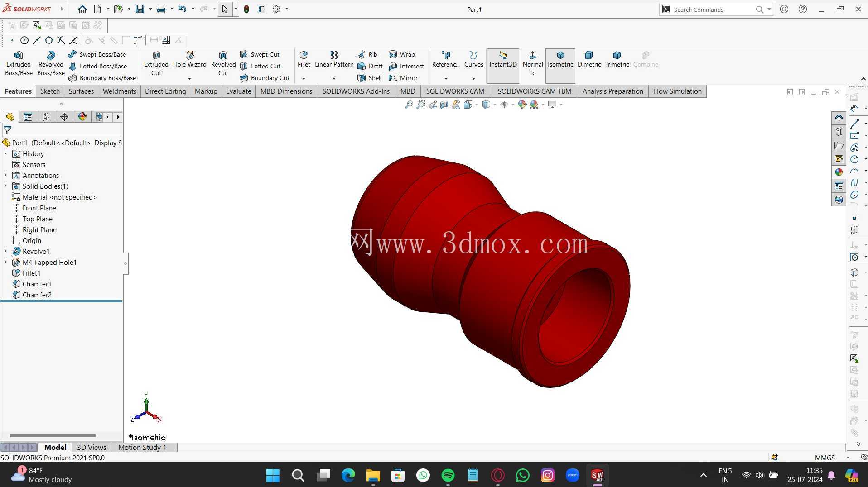Select the Shell tool

(369, 78)
